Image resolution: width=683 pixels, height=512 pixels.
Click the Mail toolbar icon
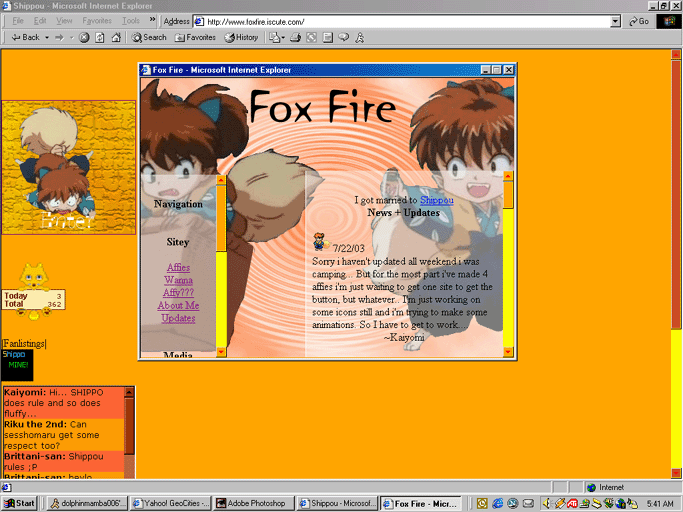click(x=274, y=37)
